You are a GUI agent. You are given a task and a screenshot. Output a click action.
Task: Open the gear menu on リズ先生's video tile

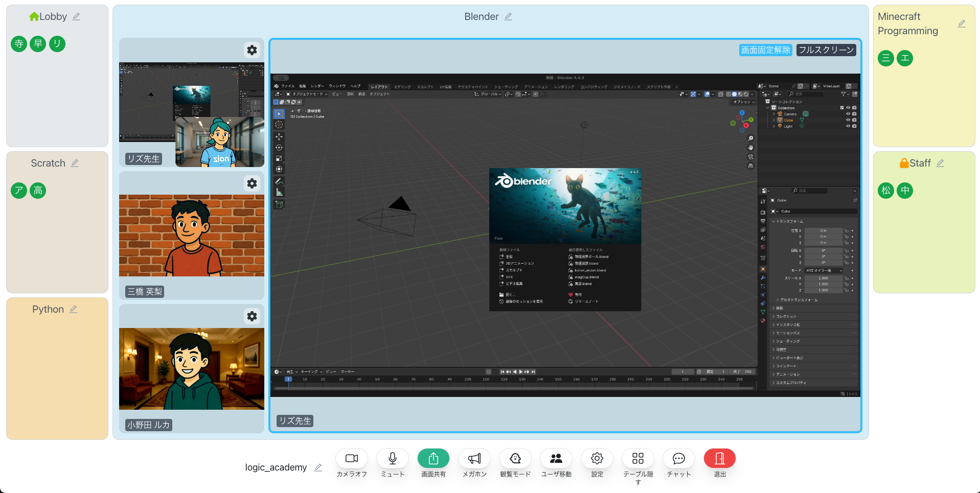click(x=252, y=50)
